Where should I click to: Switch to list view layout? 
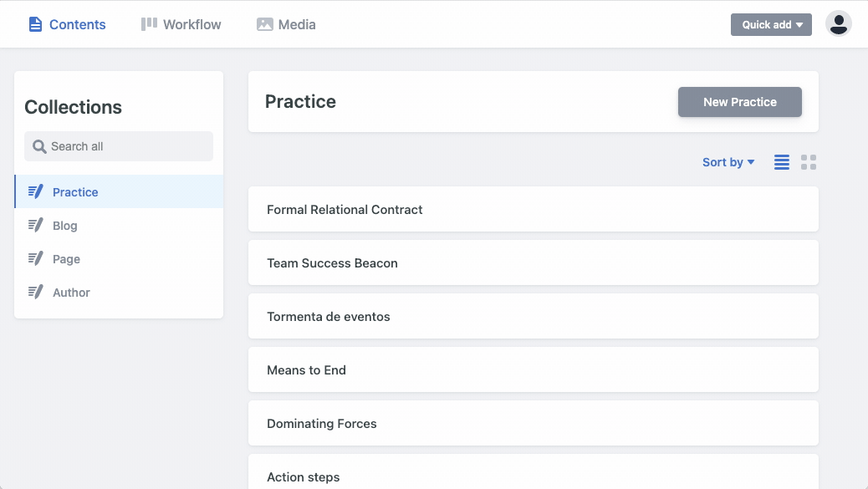[781, 162]
